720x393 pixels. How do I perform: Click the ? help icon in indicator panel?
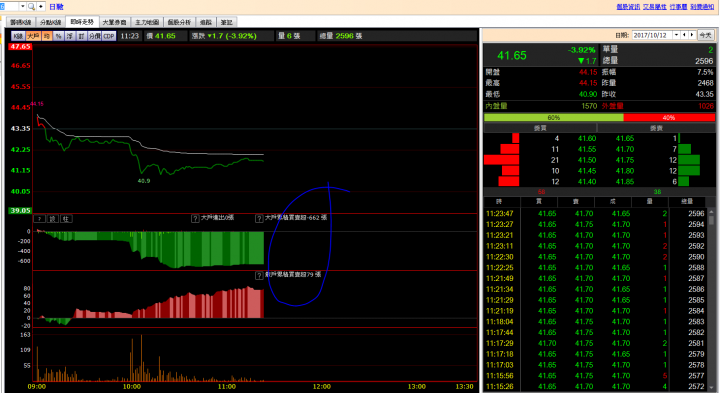point(39,219)
